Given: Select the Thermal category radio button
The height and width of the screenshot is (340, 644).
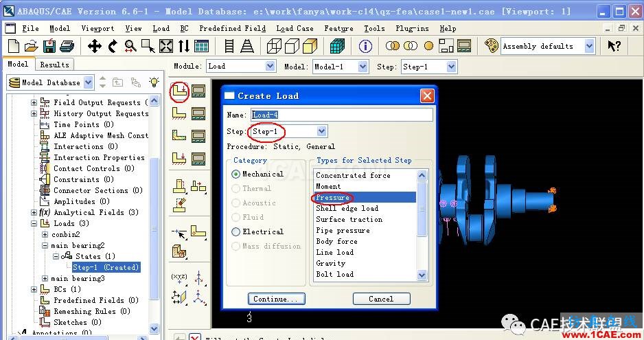Looking at the screenshot, I should 235,189.
